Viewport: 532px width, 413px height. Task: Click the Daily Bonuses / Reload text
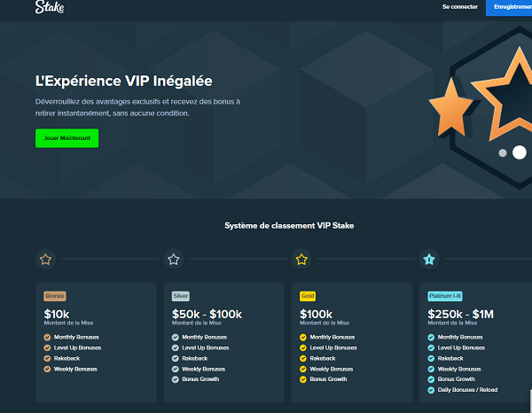pyautogui.click(x=467, y=390)
